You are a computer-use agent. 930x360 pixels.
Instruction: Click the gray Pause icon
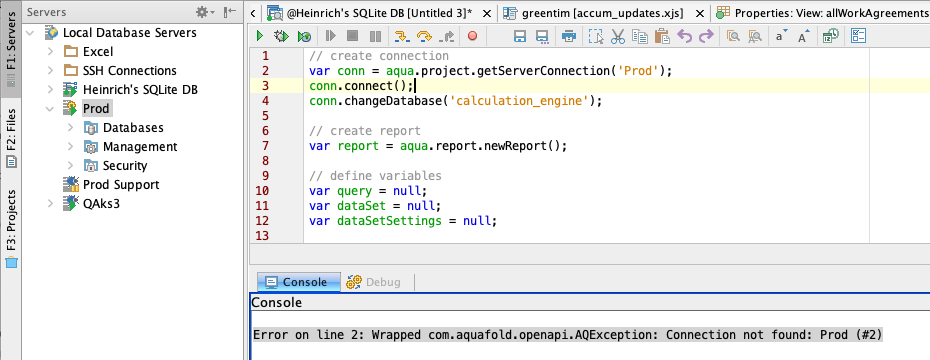(375, 37)
